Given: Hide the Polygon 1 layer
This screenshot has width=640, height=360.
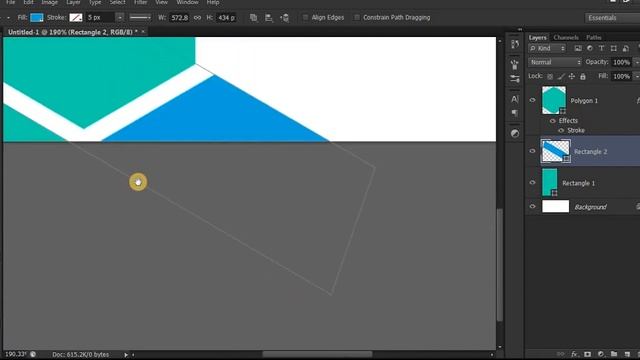Looking at the screenshot, I should coord(532,100).
